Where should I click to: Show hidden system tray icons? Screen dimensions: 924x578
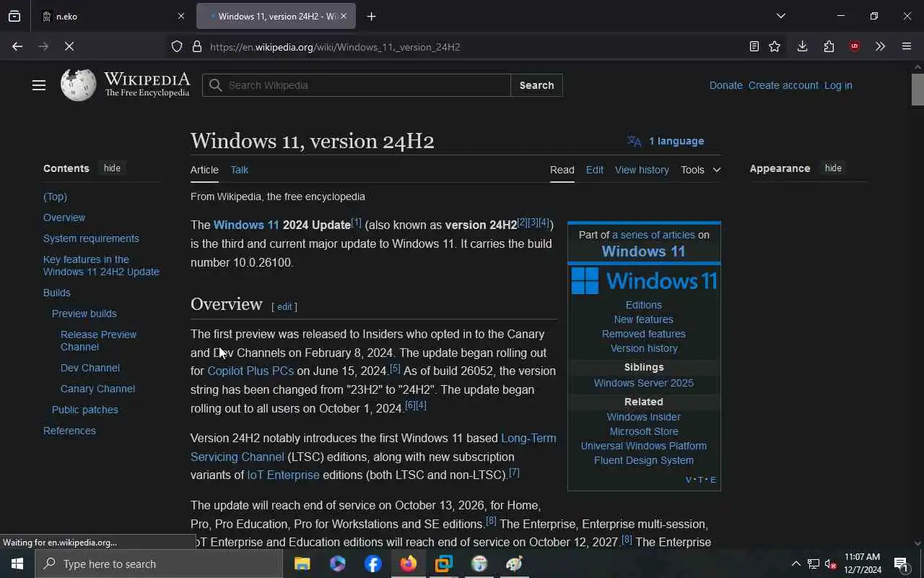tap(796, 564)
